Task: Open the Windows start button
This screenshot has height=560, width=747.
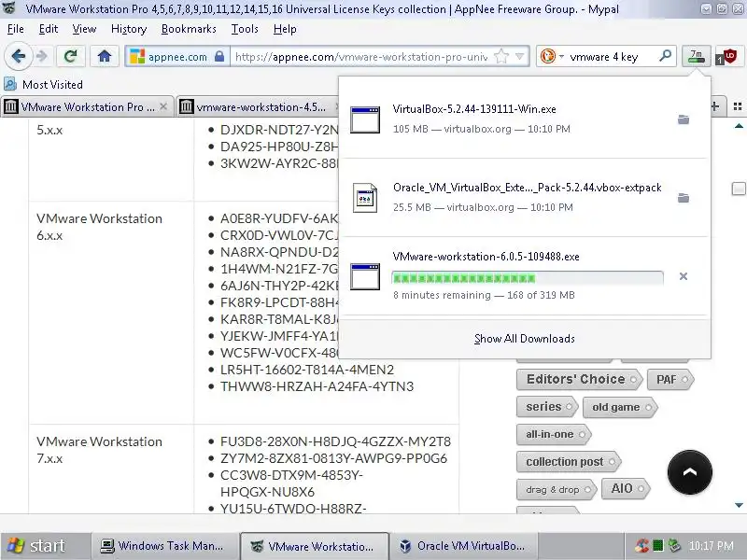Action: [44, 546]
